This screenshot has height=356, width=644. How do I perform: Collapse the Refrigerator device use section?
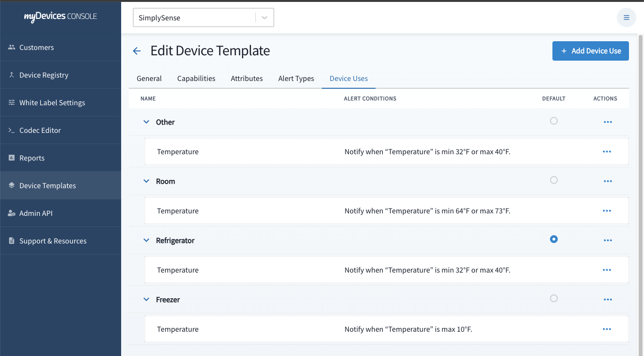point(146,240)
